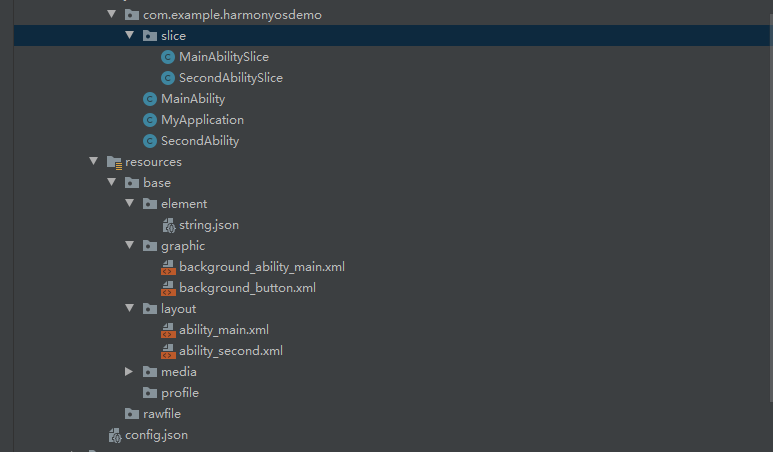Collapse the element folder arrow

[130, 203]
